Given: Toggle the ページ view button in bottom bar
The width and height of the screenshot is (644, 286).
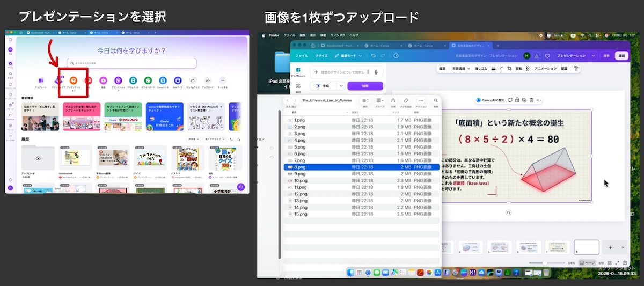Looking at the screenshot, I should [x=587, y=263].
